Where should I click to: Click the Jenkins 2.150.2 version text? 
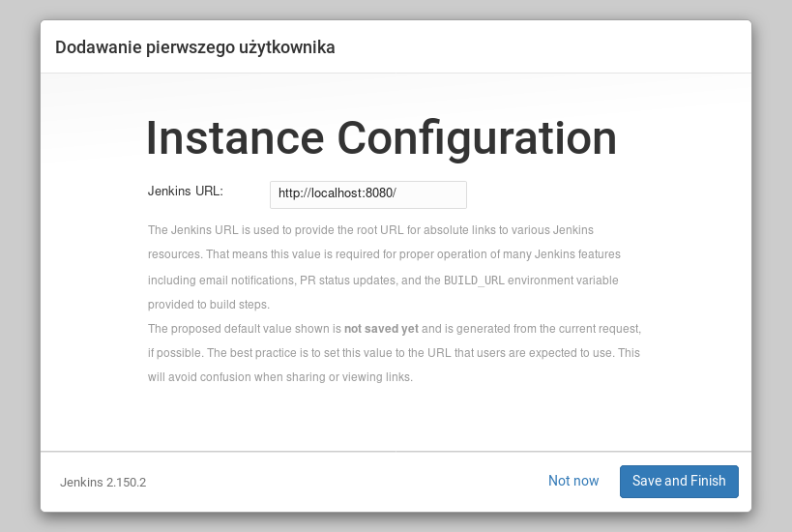(x=103, y=482)
